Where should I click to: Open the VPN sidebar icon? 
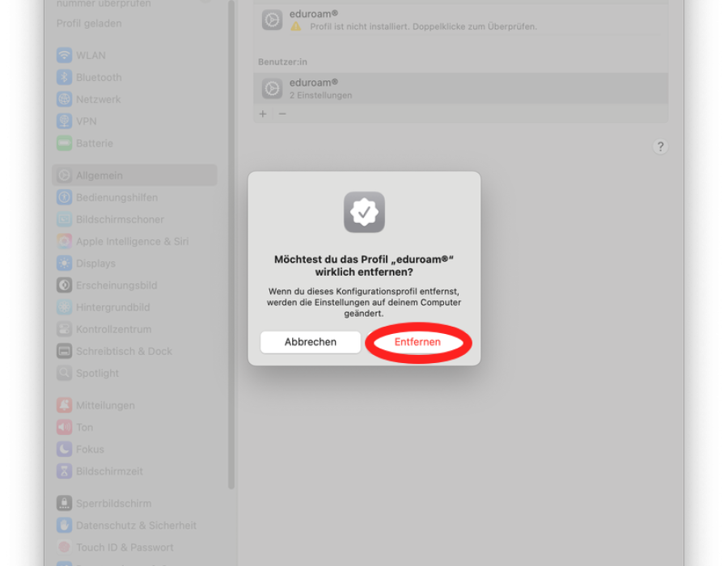pyautogui.click(x=64, y=121)
